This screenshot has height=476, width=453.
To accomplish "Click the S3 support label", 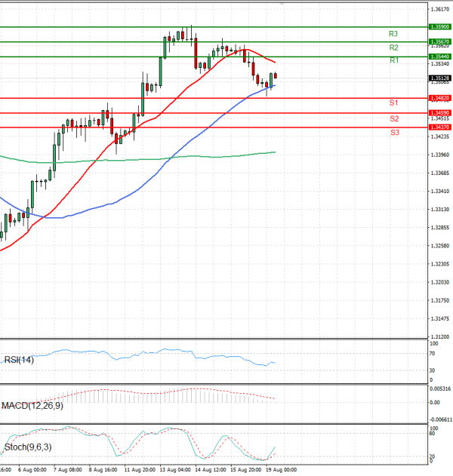I will [395, 132].
